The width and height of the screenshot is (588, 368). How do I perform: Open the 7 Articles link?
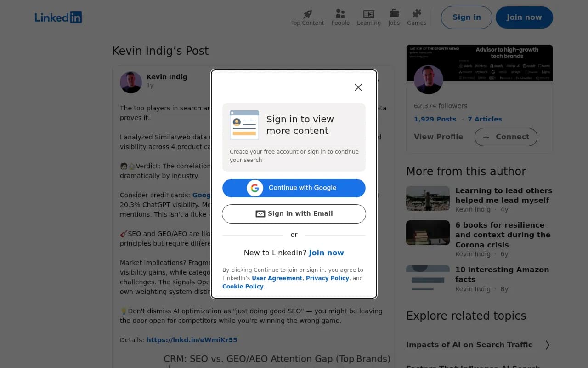485,119
